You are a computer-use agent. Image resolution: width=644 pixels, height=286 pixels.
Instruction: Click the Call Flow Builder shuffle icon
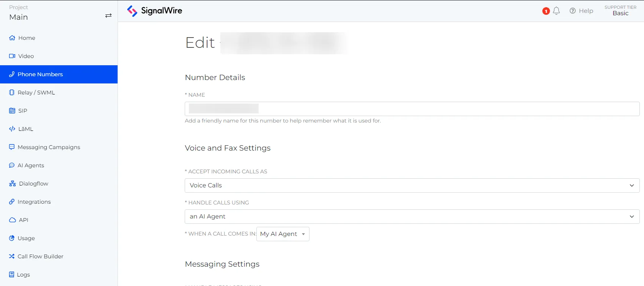pos(12,256)
